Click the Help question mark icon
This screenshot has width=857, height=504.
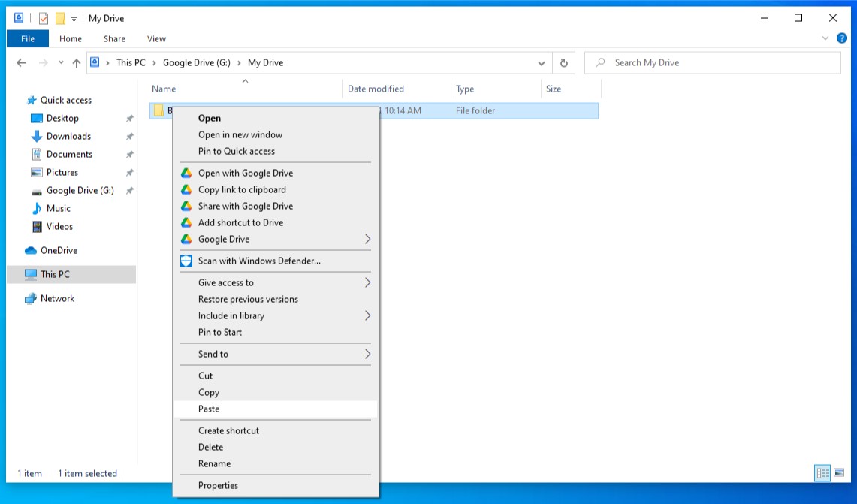(841, 38)
